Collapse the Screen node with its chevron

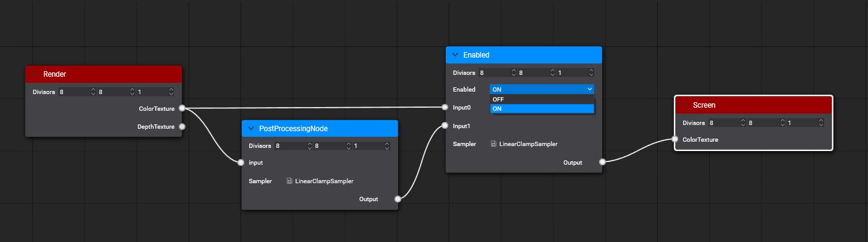click(684, 105)
